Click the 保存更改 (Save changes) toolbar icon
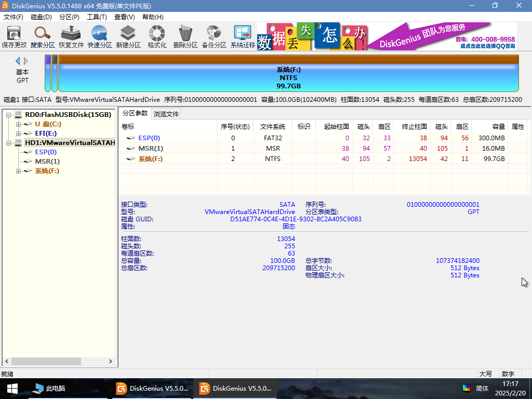The image size is (532, 399). coord(14,37)
